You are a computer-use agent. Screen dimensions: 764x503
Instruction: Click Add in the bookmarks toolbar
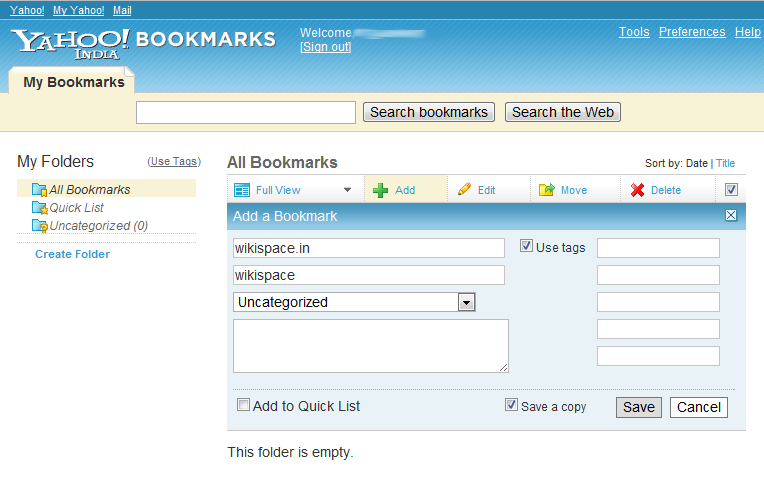tap(405, 190)
